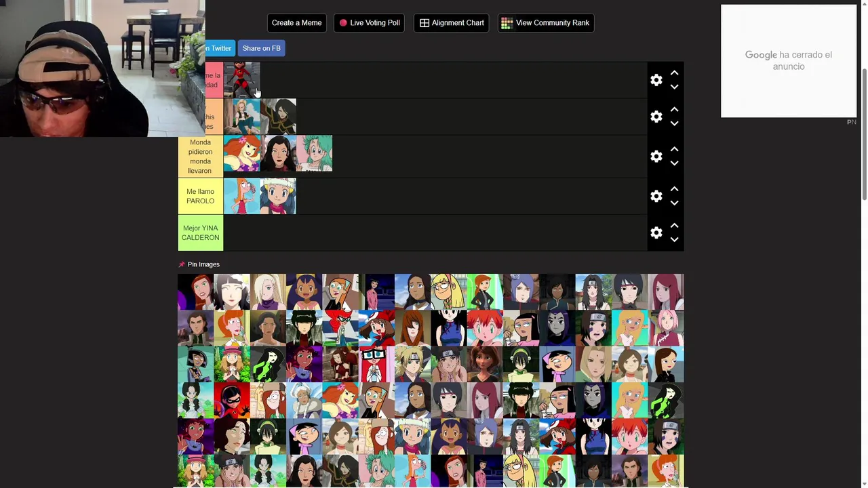
Task: Pick the white-haired Yue thumbnail in the pool
Action: click(x=304, y=401)
